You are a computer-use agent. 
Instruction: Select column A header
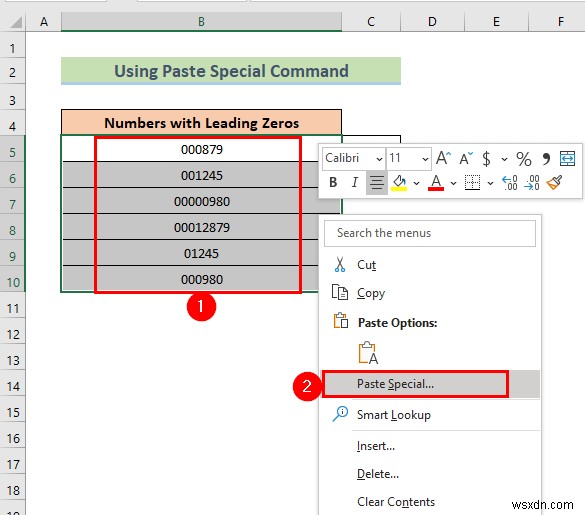(44, 22)
